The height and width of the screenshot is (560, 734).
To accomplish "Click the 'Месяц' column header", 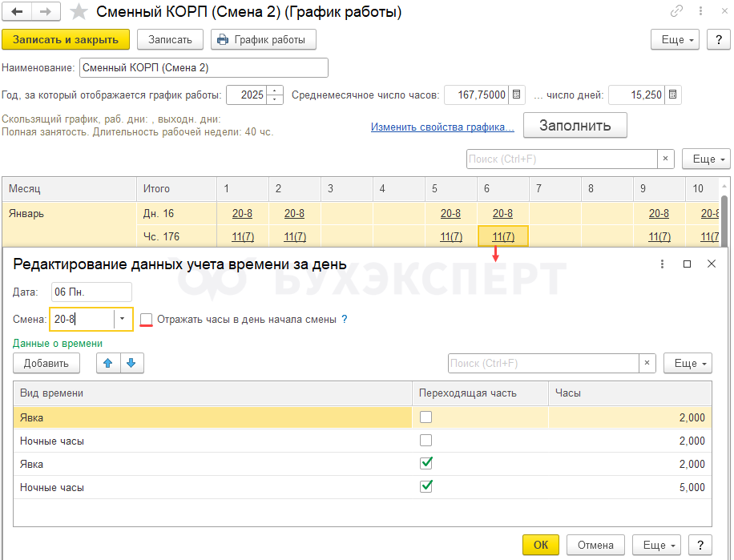I will coord(69,188).
